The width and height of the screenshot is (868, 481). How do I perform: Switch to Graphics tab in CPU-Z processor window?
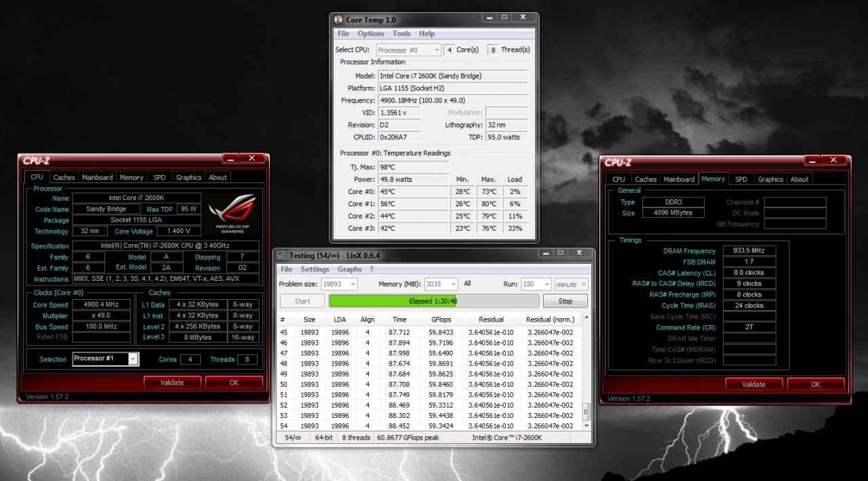click(x=189, y=178)
